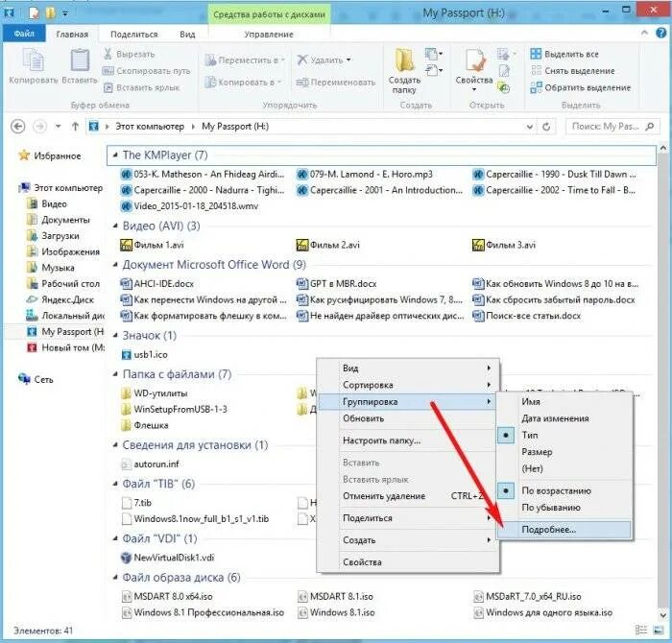Select Яндекс.Диск in the navigation pane
This screenshot has width=672, height=643.
[60, 299]
